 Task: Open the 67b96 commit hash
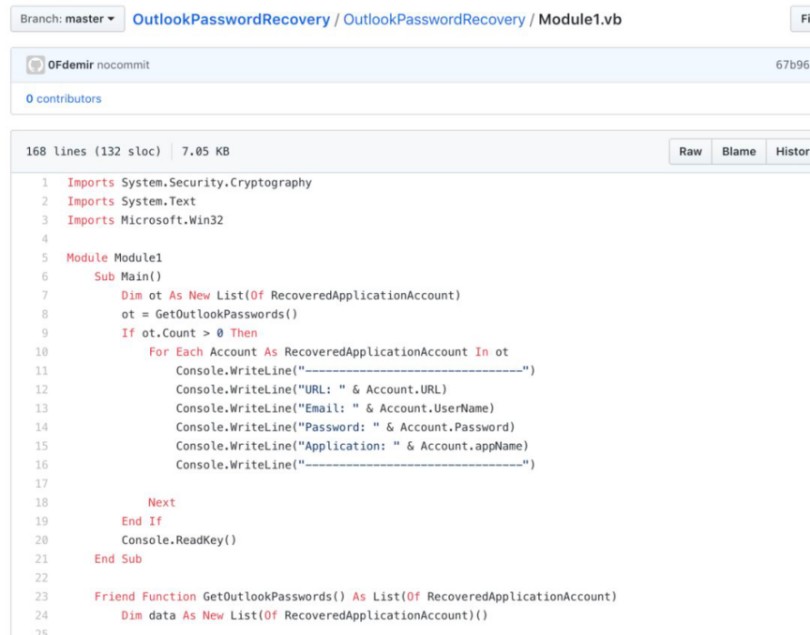click(792, 65)
